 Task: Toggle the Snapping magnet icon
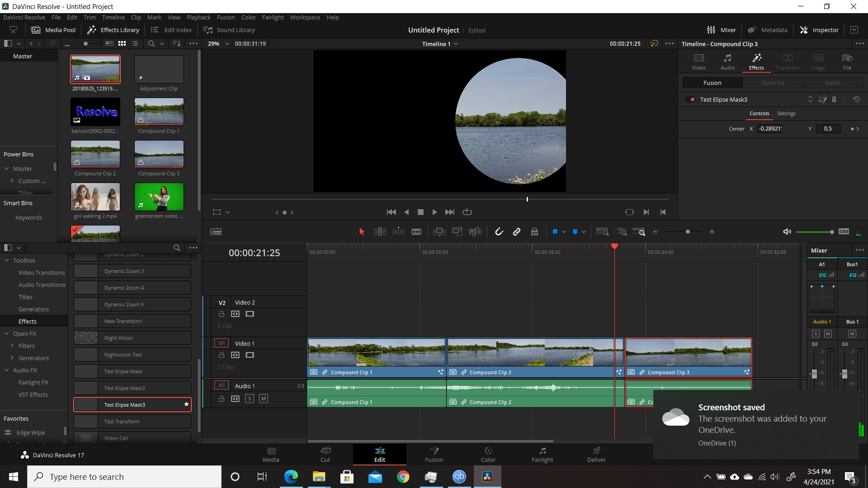point(499,232)
